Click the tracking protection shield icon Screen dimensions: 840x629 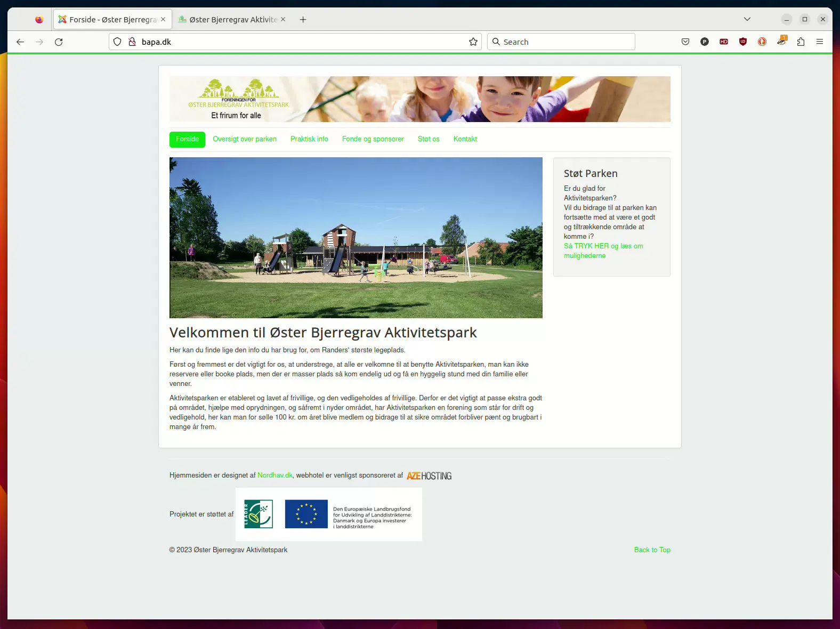click(117, 42)
